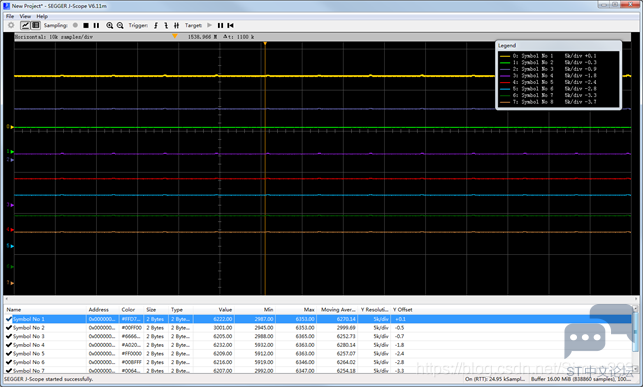Set the both edges trigger
643x387 pixels.
tap(176, 25)
